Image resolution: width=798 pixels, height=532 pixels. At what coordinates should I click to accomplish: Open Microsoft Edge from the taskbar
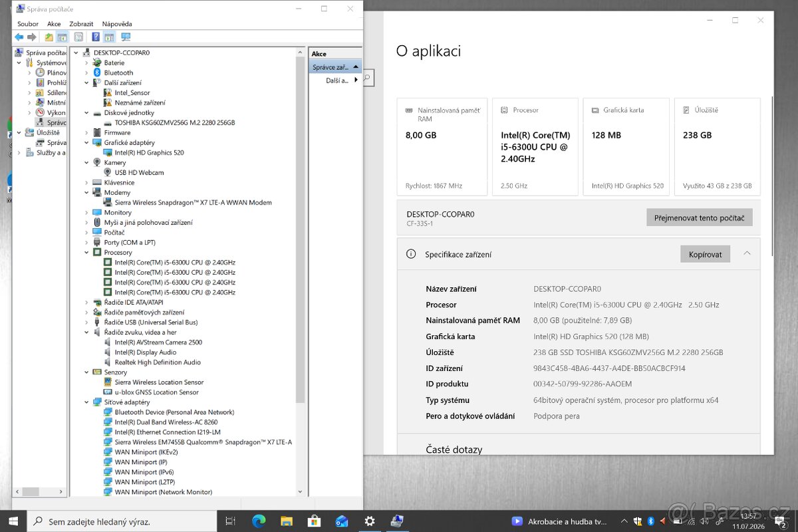[259, 521]
